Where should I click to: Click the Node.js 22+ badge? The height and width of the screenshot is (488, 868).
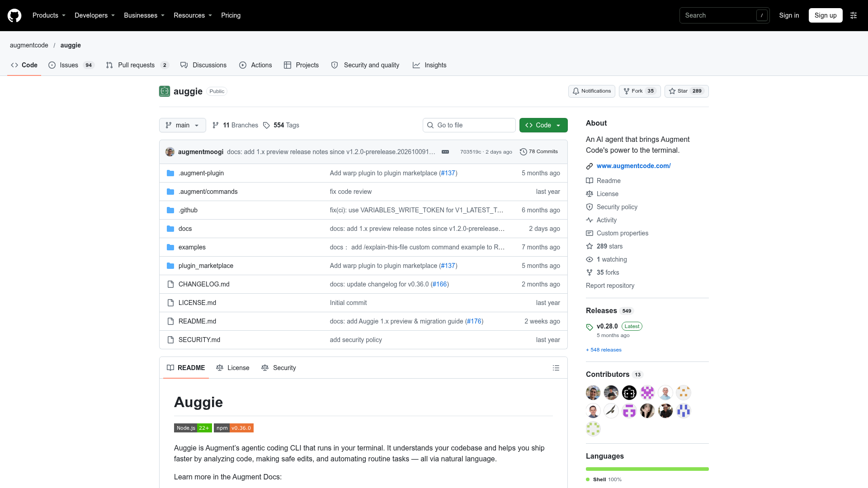193,428
